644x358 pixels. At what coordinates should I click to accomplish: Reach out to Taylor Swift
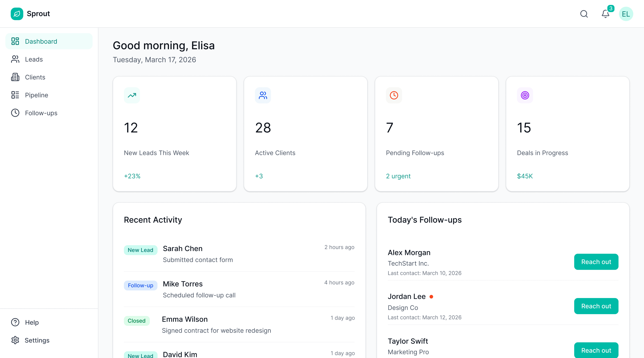coord(596,350)
